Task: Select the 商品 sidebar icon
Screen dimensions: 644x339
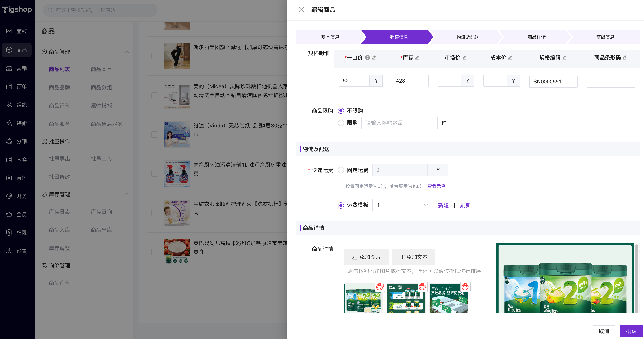Action: pos(9,50)
